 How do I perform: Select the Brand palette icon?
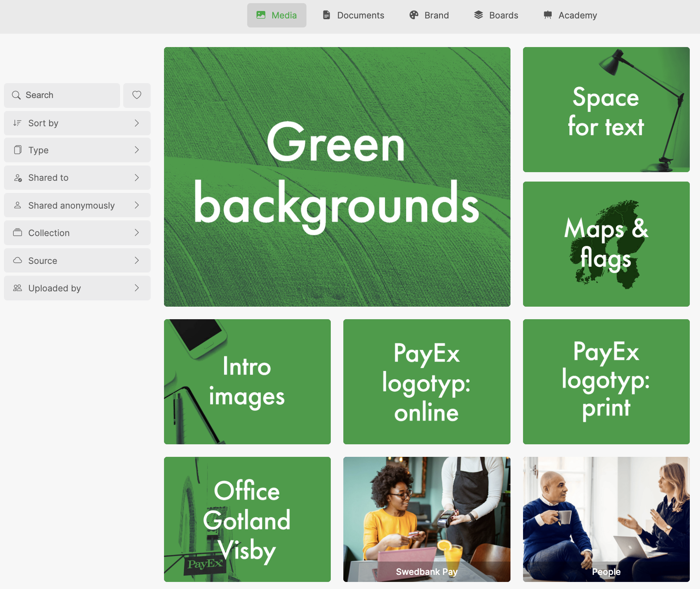click(x=413, y=15)
